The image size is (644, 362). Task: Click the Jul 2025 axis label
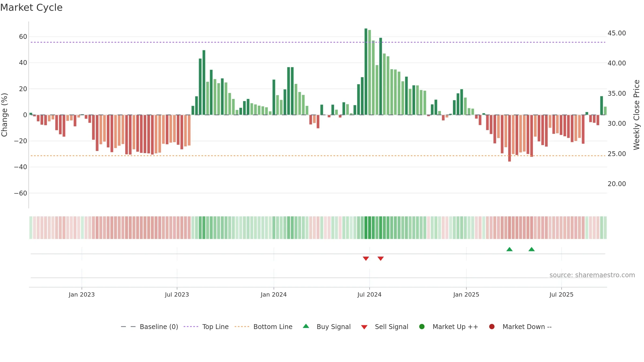(x=561, y=294)
